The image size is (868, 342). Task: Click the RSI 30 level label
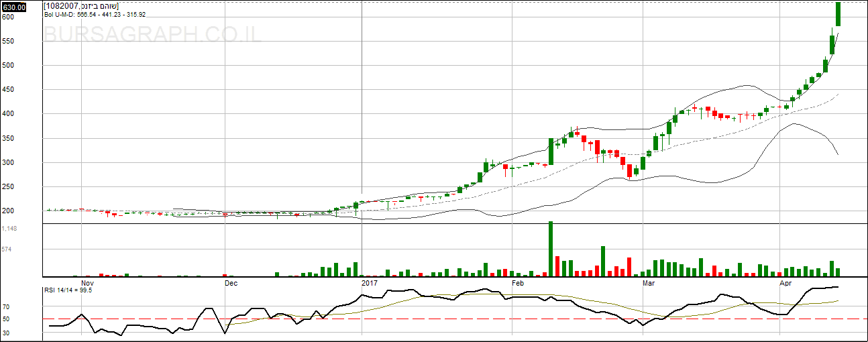point(5,332)
